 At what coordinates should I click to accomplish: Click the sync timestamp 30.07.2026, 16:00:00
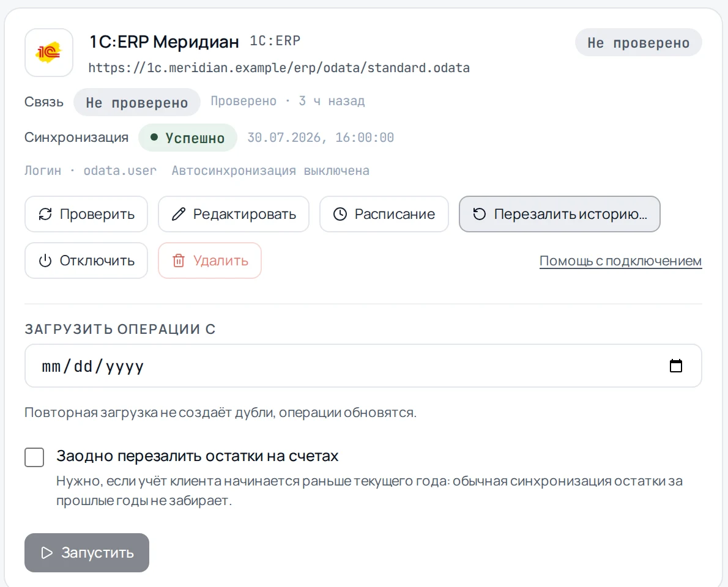pos(321,138)
